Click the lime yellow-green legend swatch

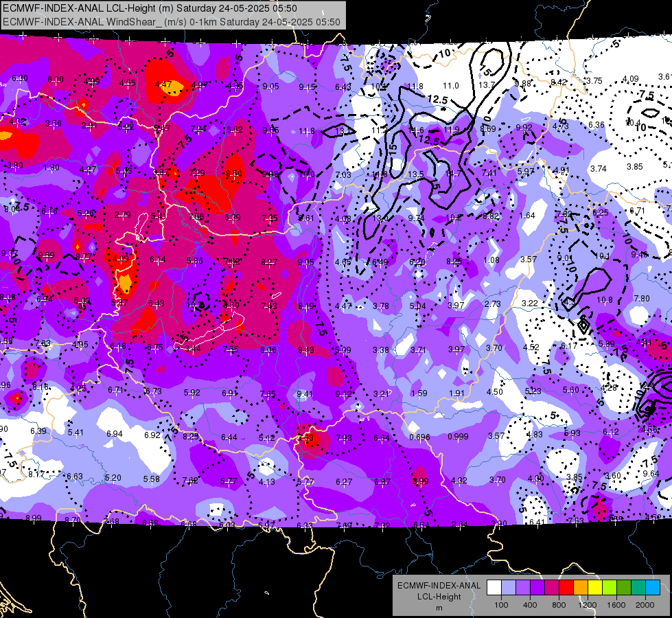(x=610, y=588)
